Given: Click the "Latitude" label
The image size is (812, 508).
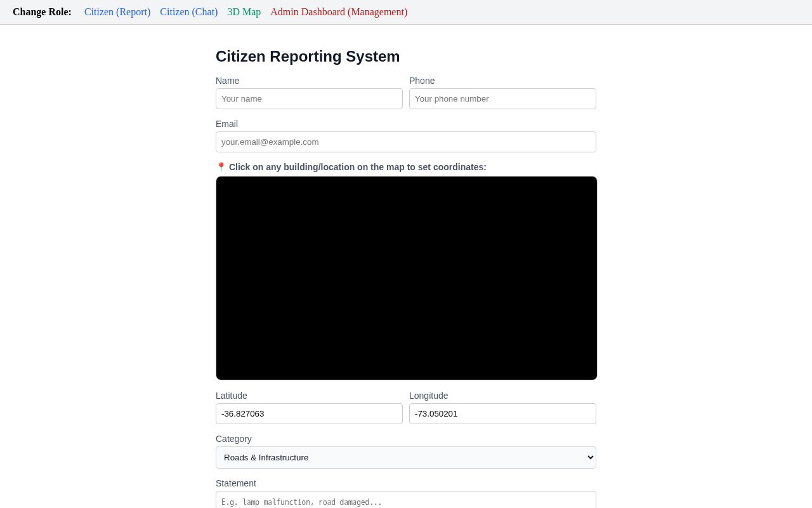Looking at the screenshot, I should coord(232,396).
